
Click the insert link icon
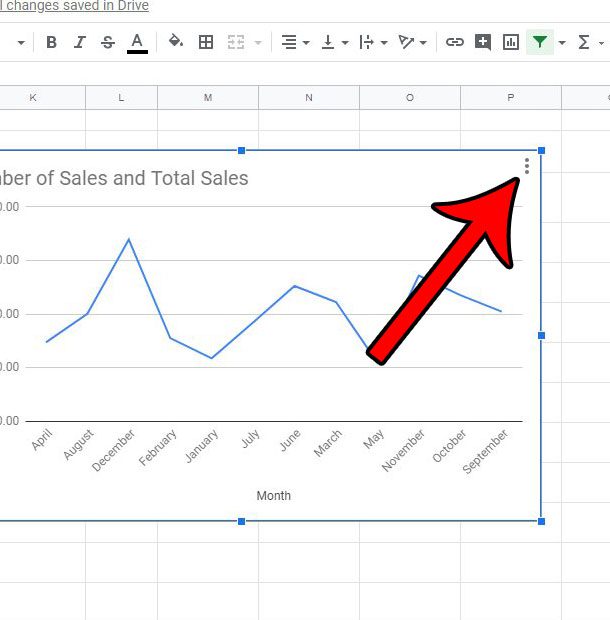455,42
